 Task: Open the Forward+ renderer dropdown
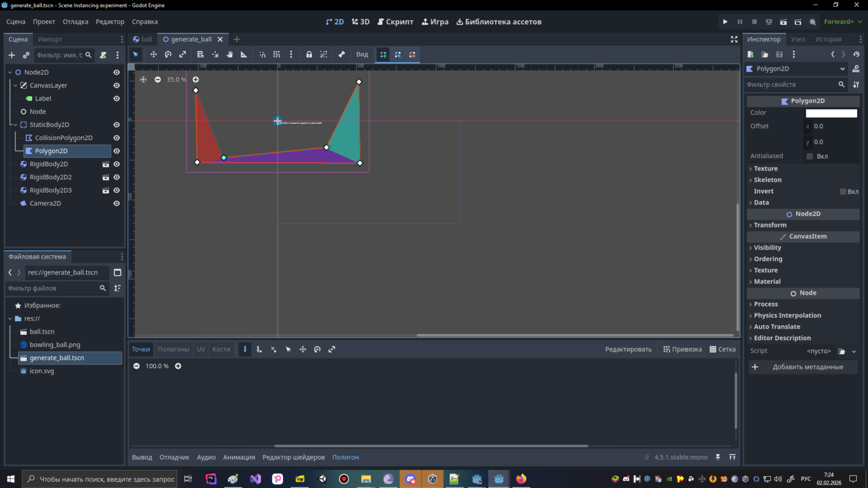(x=843, y=22)
